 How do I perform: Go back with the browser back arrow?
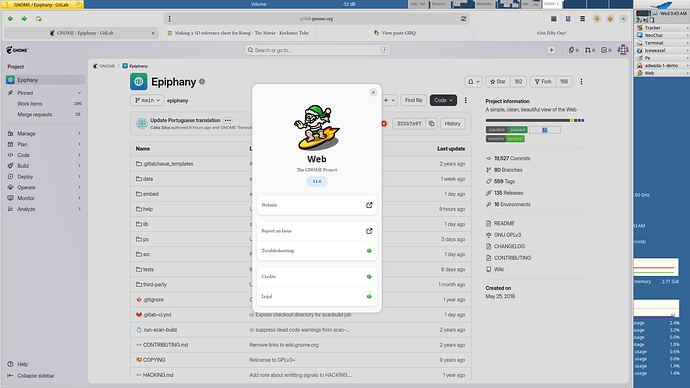tap(10, 19)
